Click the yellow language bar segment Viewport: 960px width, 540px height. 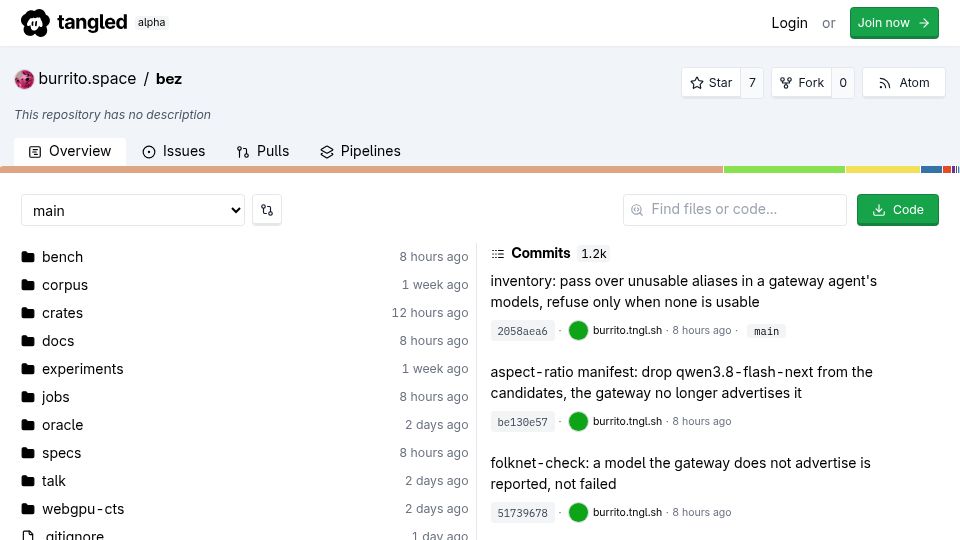click(x=883, y=170)
